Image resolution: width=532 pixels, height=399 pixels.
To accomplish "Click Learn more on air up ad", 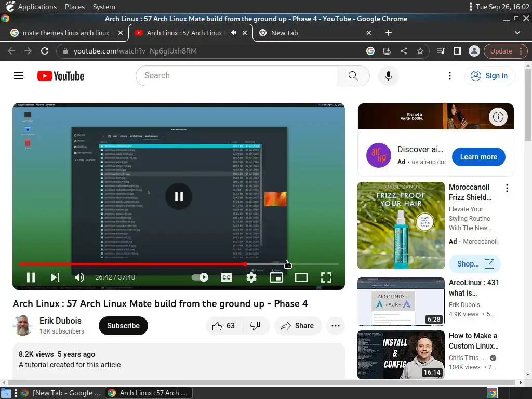I will (478, 157).
